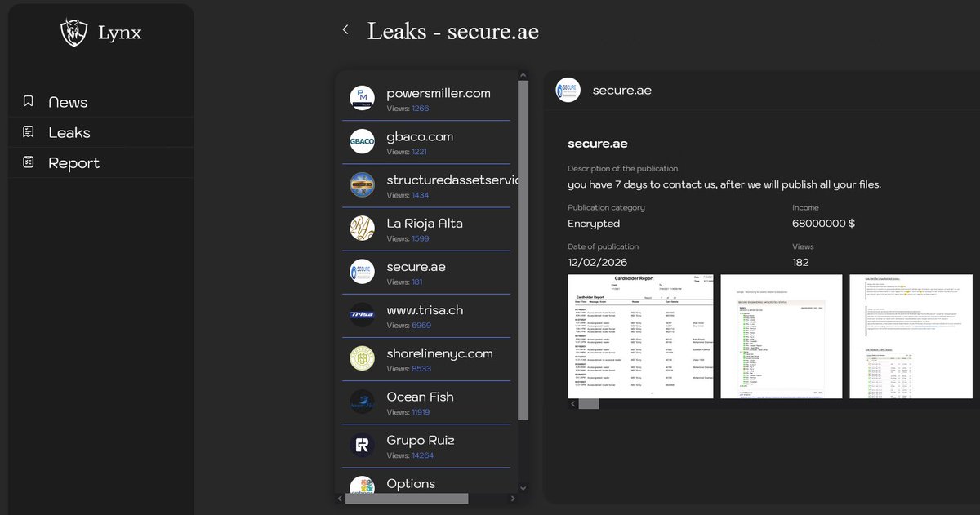Open the Options leak entry
This screenshot has width=980, height=515.
pyautogui.click(x=427, y=482)
